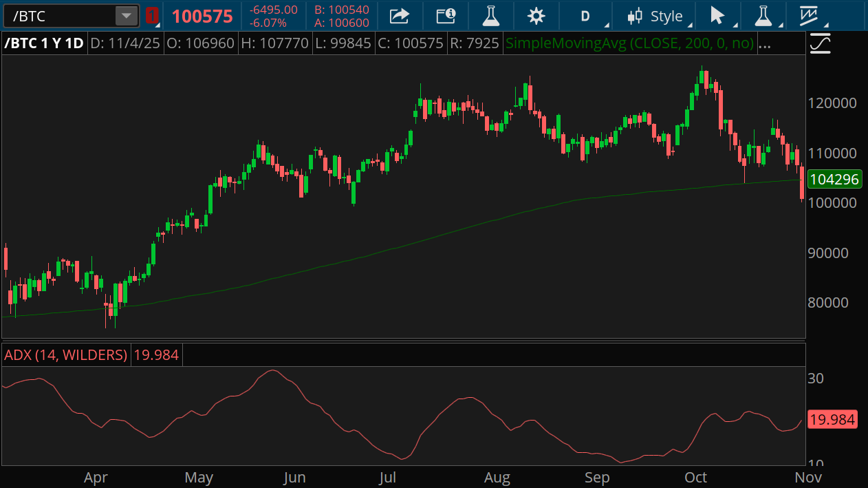Click the drawings chart-line icon
Viewport: 868px width, 488px height.
coord(810,16)
